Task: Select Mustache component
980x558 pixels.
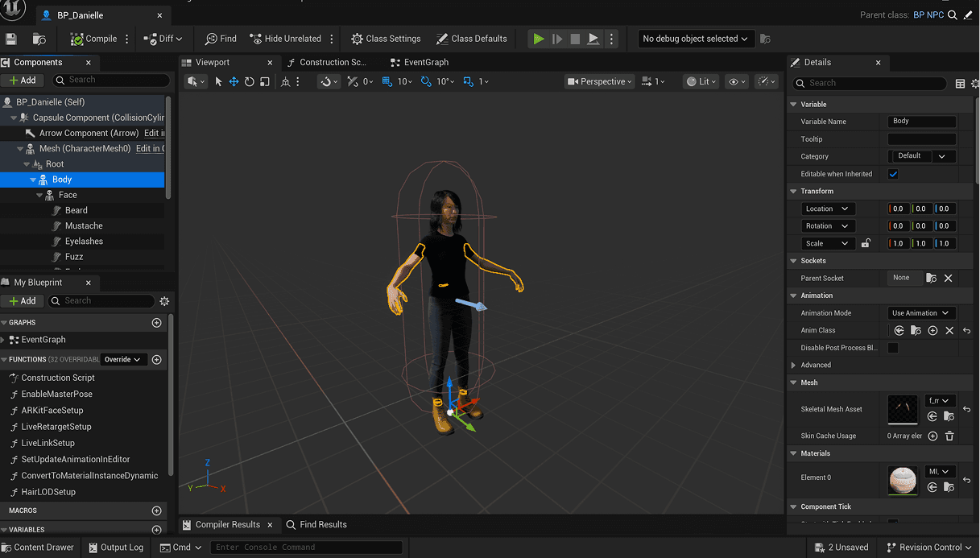Action: point(84,226)
